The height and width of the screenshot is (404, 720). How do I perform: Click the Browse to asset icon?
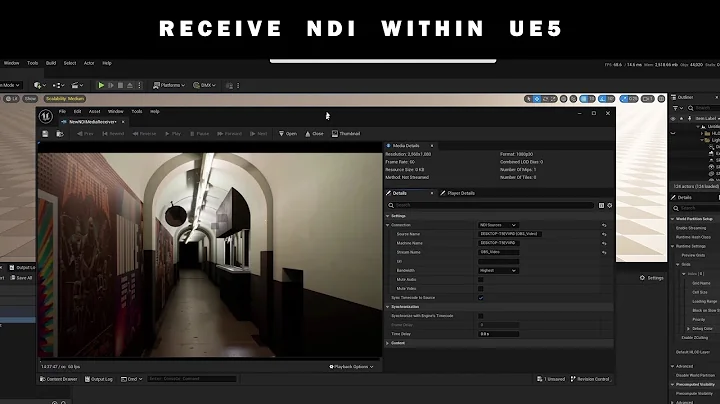pyautogui.click(x=60, y=134)
